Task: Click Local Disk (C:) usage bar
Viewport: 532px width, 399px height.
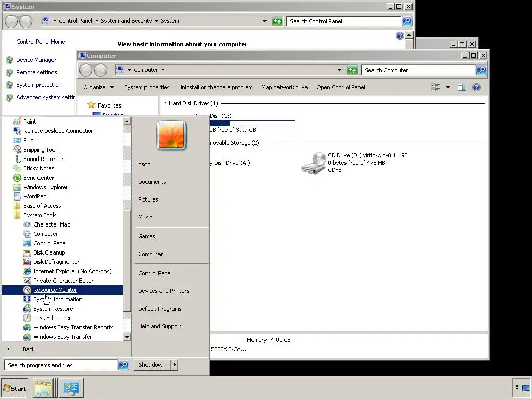Action: point(252,123)
